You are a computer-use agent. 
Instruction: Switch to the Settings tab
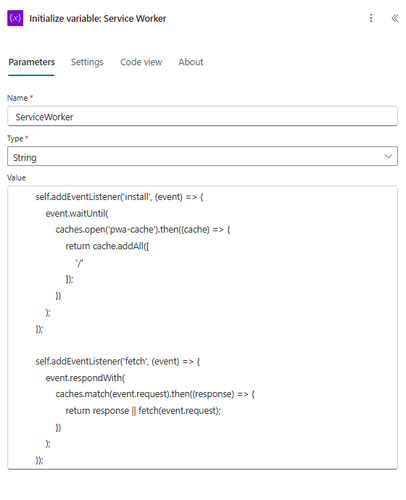point(87,62)
